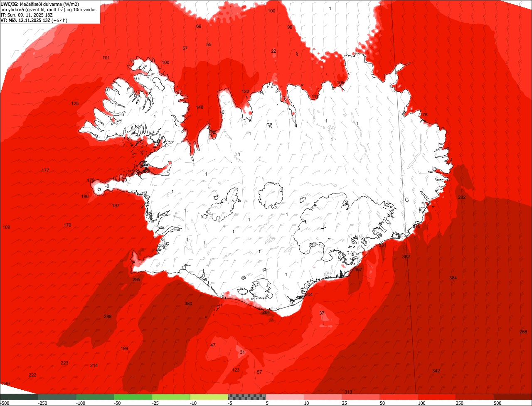This screenshot has width=532, height=406.
Task: Click the flux value 380 south of Iceland
Action: tap(188, 303)
